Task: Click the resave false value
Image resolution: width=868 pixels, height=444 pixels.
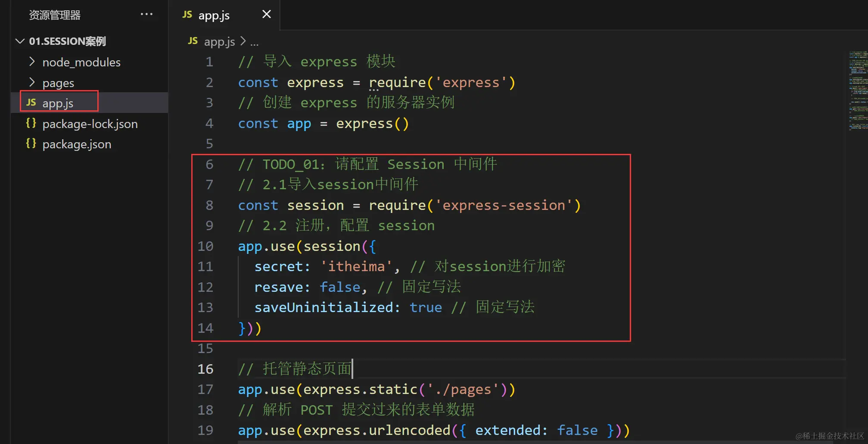Action: pos(340,287)
